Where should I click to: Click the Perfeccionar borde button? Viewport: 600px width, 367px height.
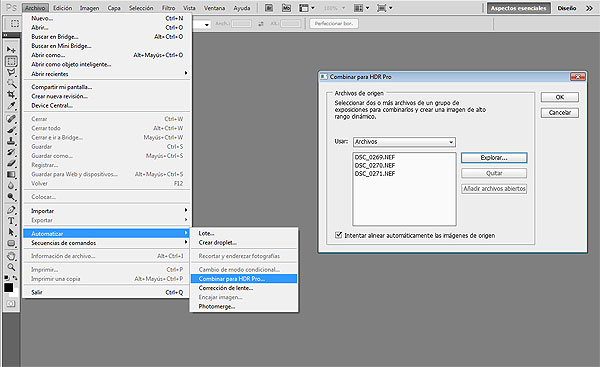[334, 24]
